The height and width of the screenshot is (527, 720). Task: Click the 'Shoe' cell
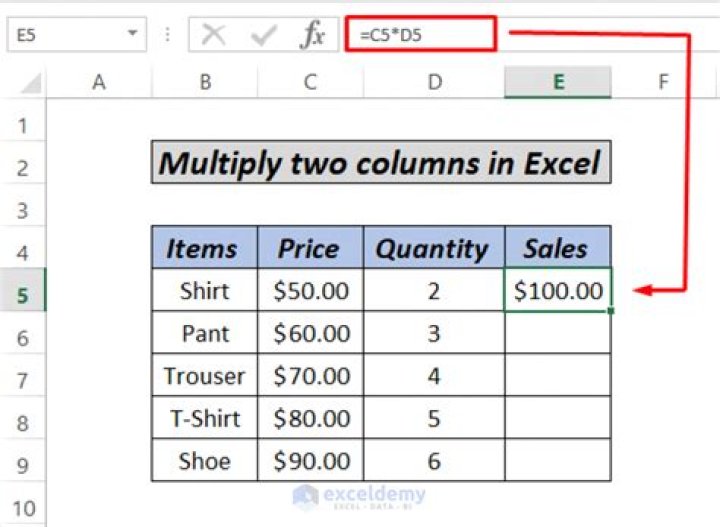pos(205,460)
